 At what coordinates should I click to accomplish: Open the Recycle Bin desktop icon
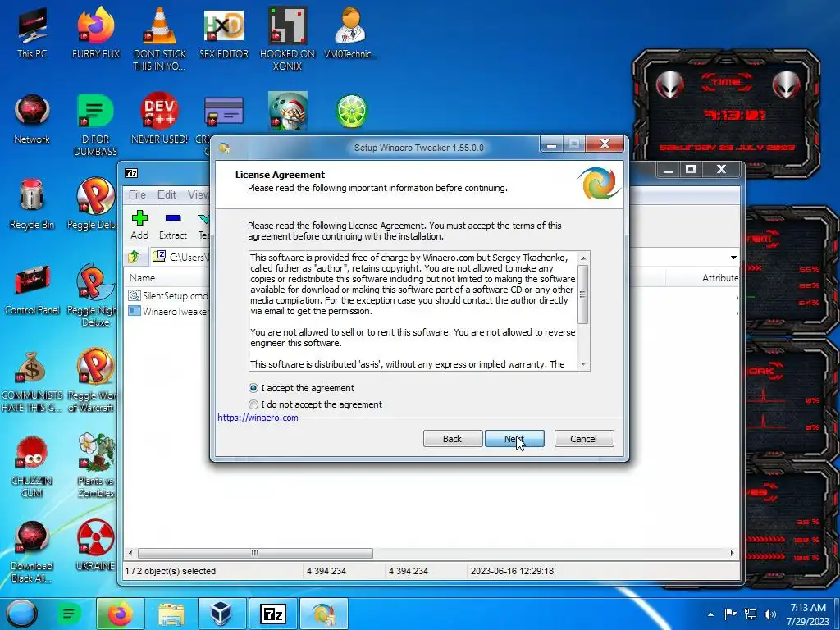click(x=32, y=204)
